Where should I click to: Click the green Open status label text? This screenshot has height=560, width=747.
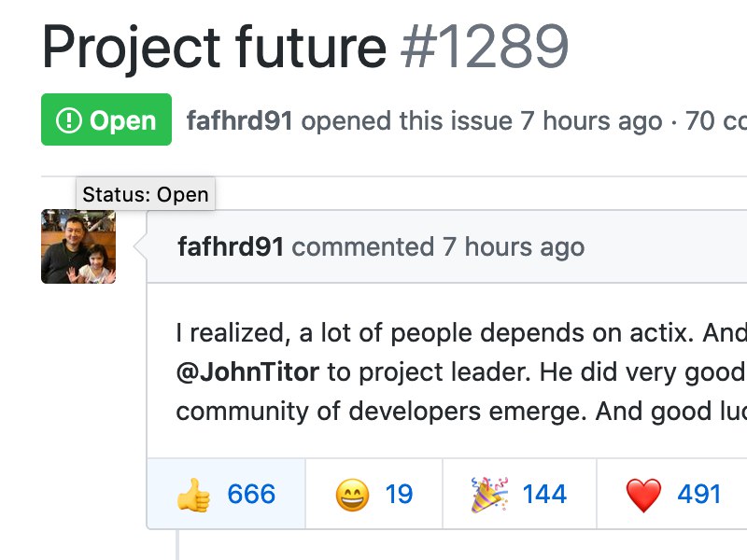pos(122,120)
